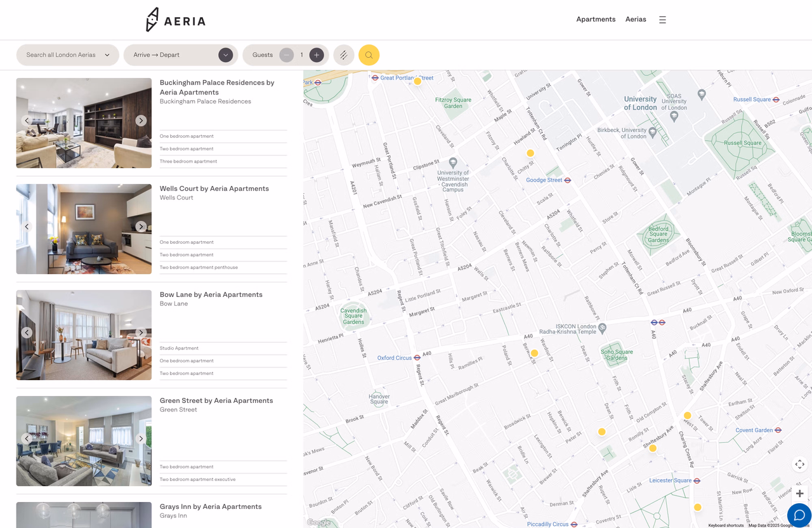Open the Aerias menu item
The image size is (812, 528).
point(636,19)
